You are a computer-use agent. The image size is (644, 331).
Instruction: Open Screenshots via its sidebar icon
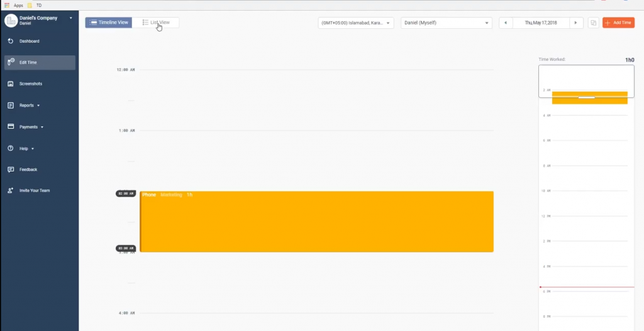tap(11, 84)
